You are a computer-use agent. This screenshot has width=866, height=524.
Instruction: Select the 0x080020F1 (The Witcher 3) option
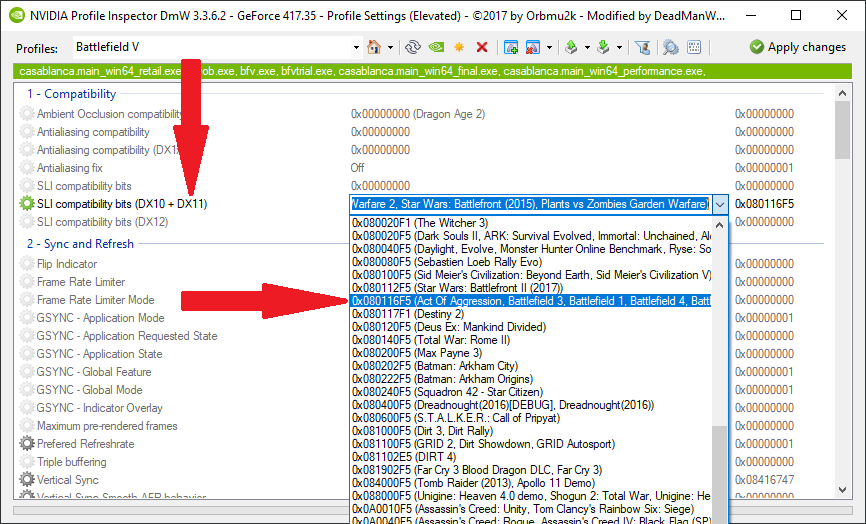pos(531,223)
